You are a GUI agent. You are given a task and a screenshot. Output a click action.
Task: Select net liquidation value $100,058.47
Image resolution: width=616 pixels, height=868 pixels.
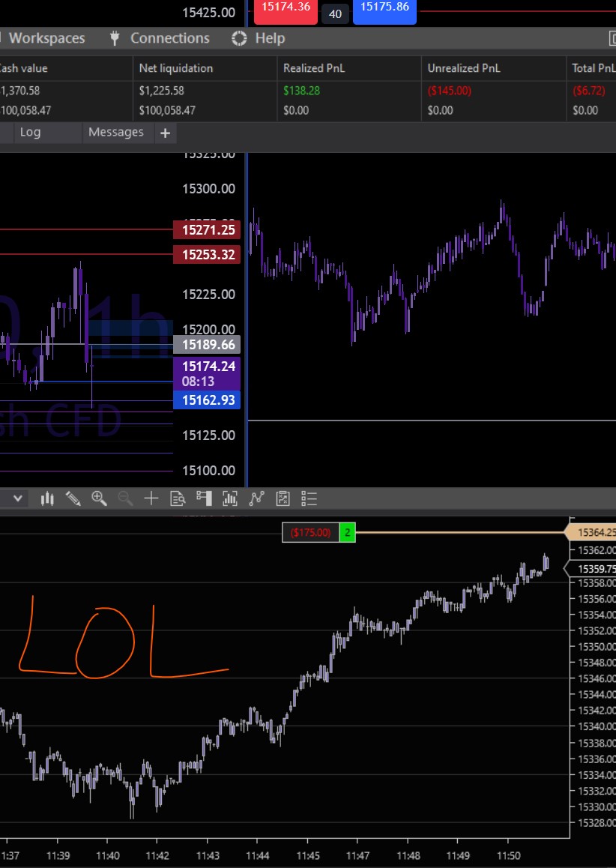coord(167,110)
